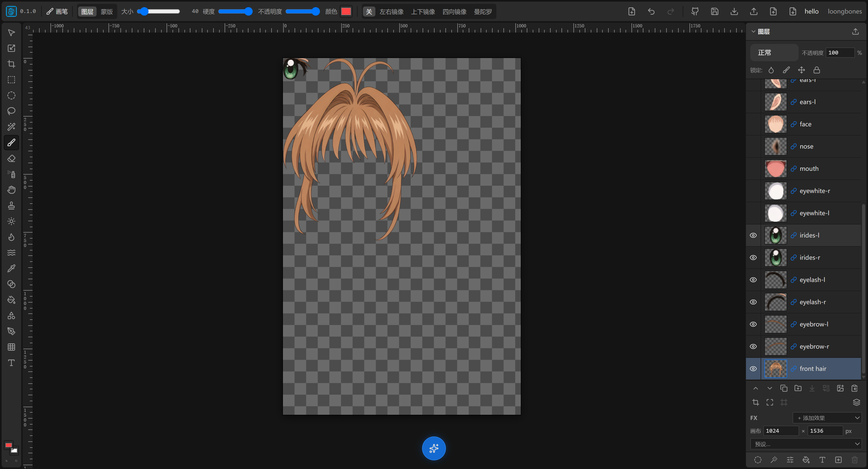The image size is (868, 469).
Task: Choose the rectangular marquee selection tool
Action: 11,80
